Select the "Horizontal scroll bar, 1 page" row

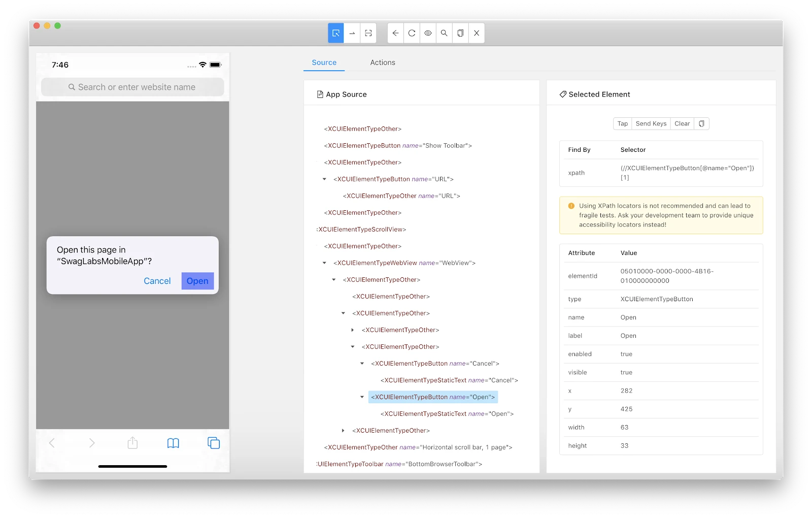[x=418, y=447]
